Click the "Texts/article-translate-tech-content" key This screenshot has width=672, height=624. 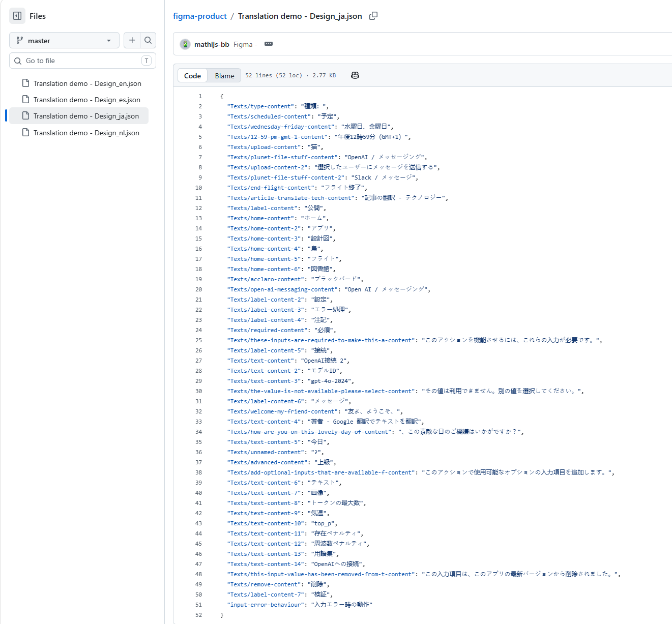[x=292, y=198]
